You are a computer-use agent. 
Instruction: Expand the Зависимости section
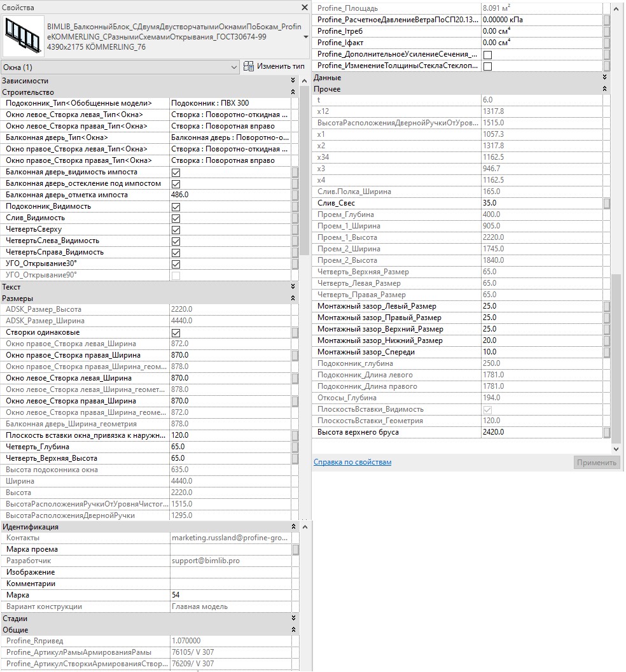293,81
